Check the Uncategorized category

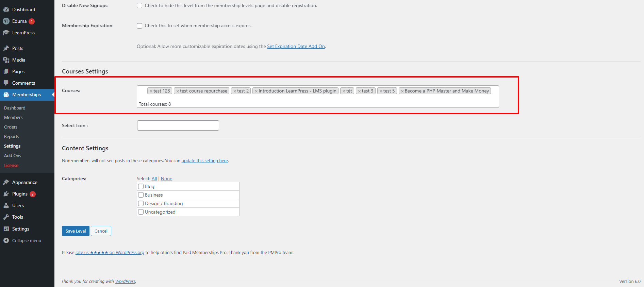(141, 212)
